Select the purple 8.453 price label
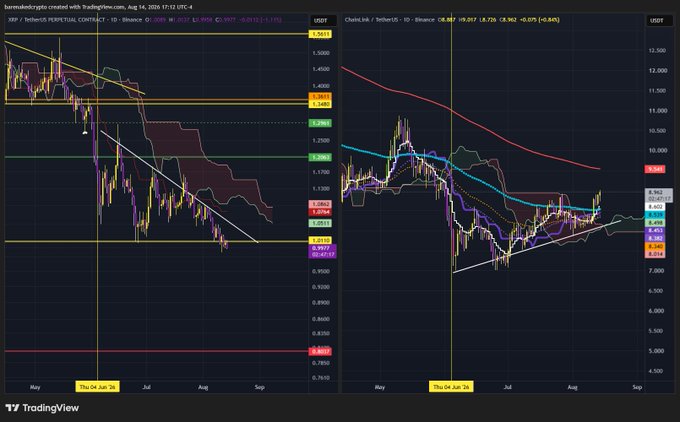The height and width of the screenshot is (422, 680). coord(655,231)
